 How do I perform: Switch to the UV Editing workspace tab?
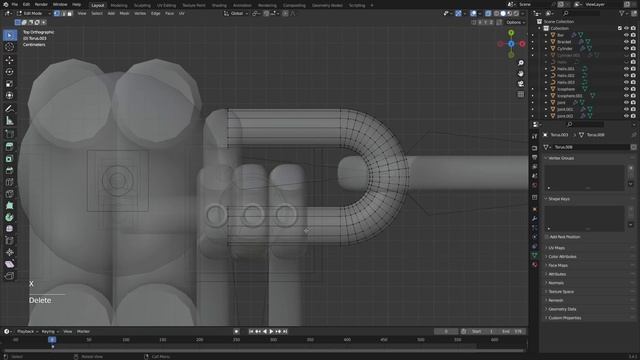[x=166, y=5]
